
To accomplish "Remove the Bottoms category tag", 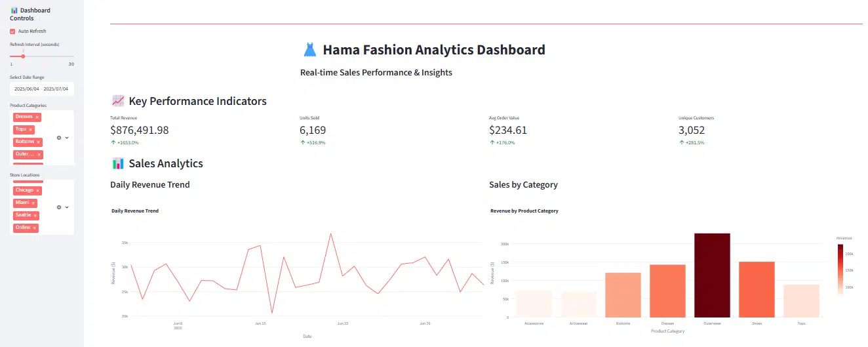I will 39,142.
